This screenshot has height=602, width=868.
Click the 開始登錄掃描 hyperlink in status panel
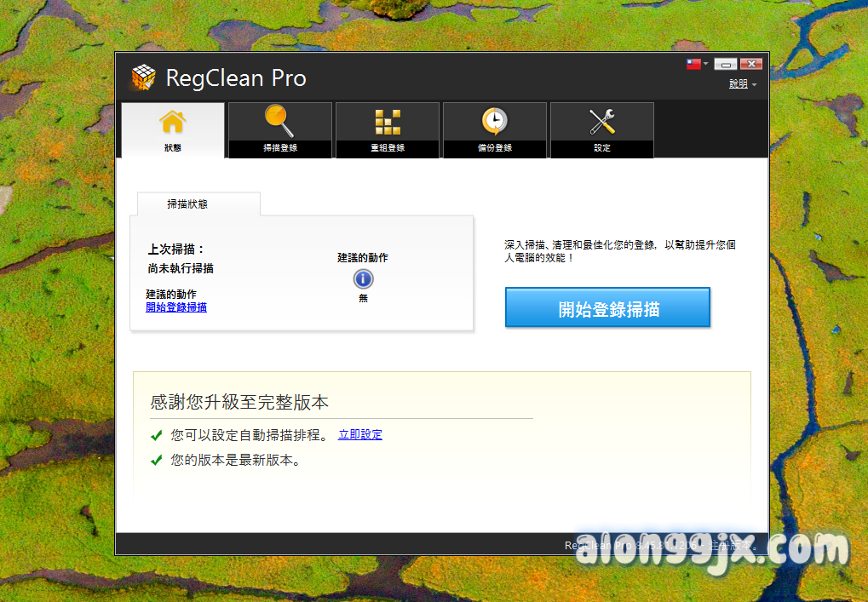coord(176,307)
